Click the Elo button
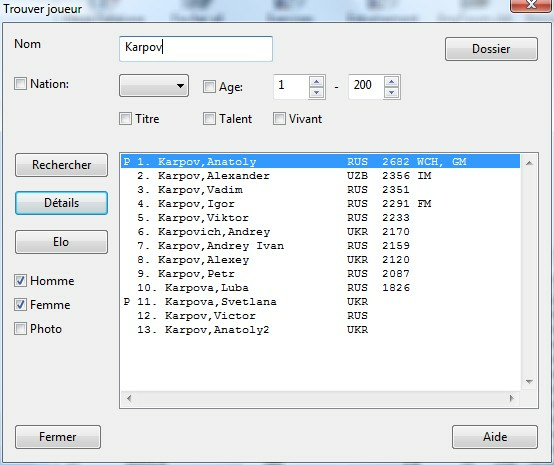 point(61,242)
